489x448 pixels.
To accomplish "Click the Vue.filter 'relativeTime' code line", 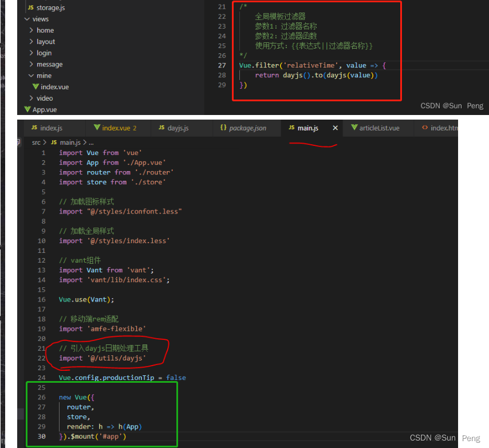I will pos(313,65).
